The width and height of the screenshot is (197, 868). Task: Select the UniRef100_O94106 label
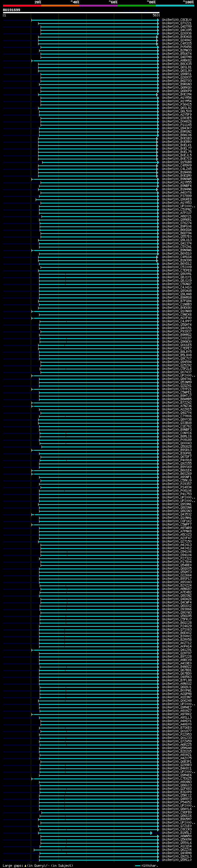point(177,551)
